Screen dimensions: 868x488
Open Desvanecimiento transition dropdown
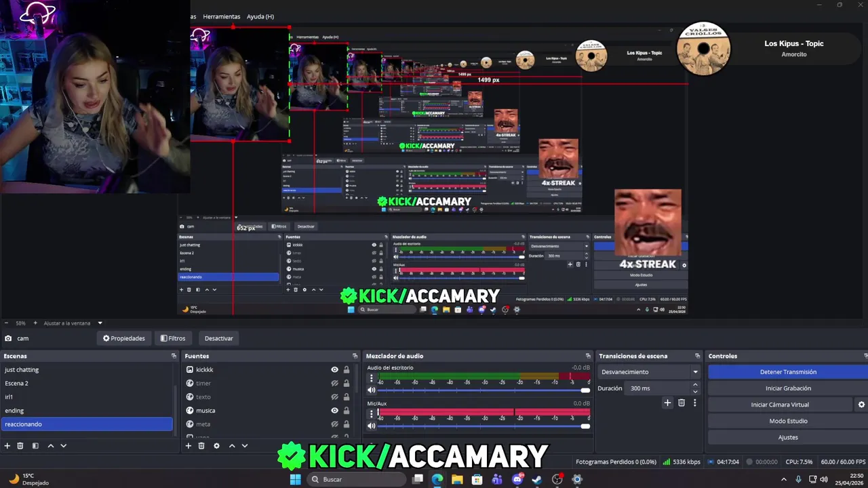point(650,372)
